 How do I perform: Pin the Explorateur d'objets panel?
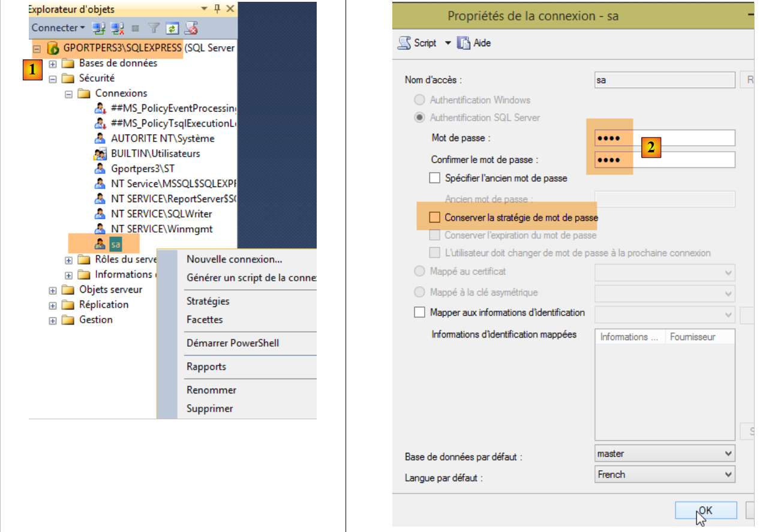click(x=217, y=9)
